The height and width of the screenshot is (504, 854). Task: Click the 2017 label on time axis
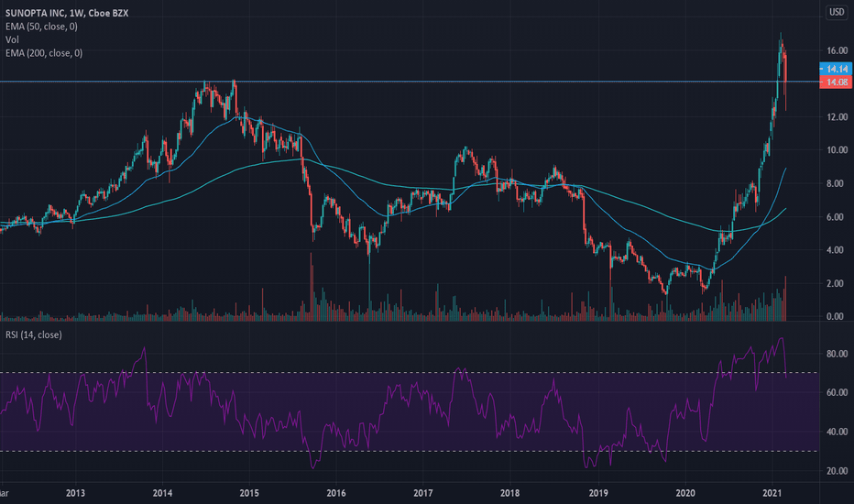click(423, 493)
